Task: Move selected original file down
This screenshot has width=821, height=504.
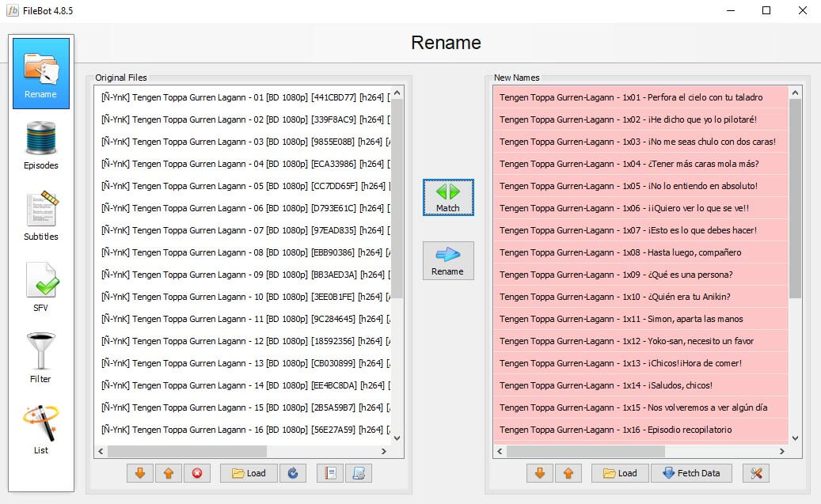Action: pyautogui.click(x=140, y=473)
